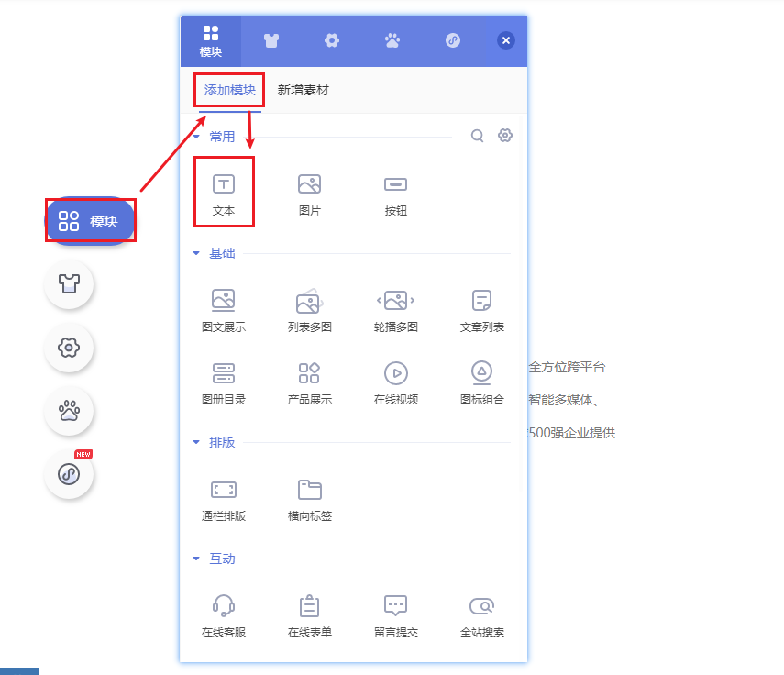This screenshot has height=675, width=784.
Task: Switch to the 新增素材 tab
Action: (x=303, y=90)
